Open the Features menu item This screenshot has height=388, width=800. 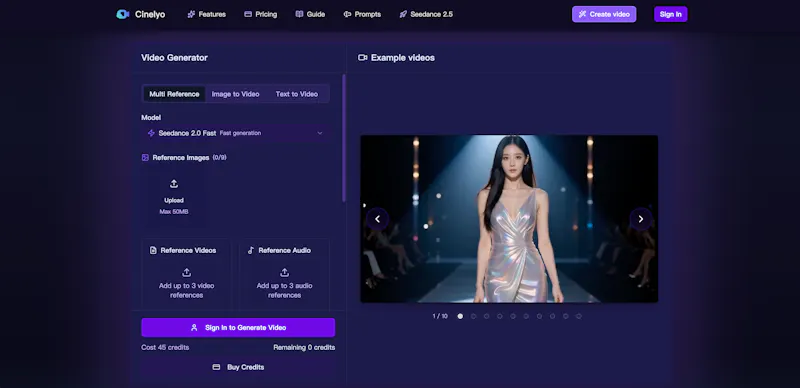pos(207,14)
